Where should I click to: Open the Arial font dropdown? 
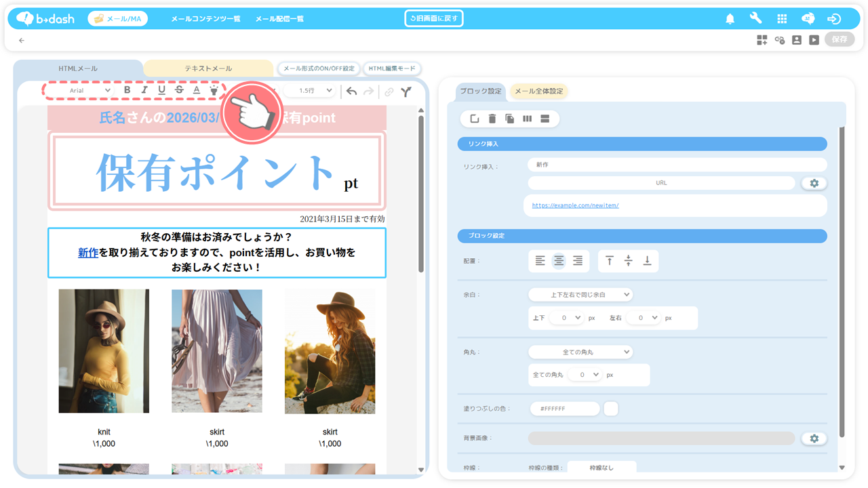(x=90, y=90)
